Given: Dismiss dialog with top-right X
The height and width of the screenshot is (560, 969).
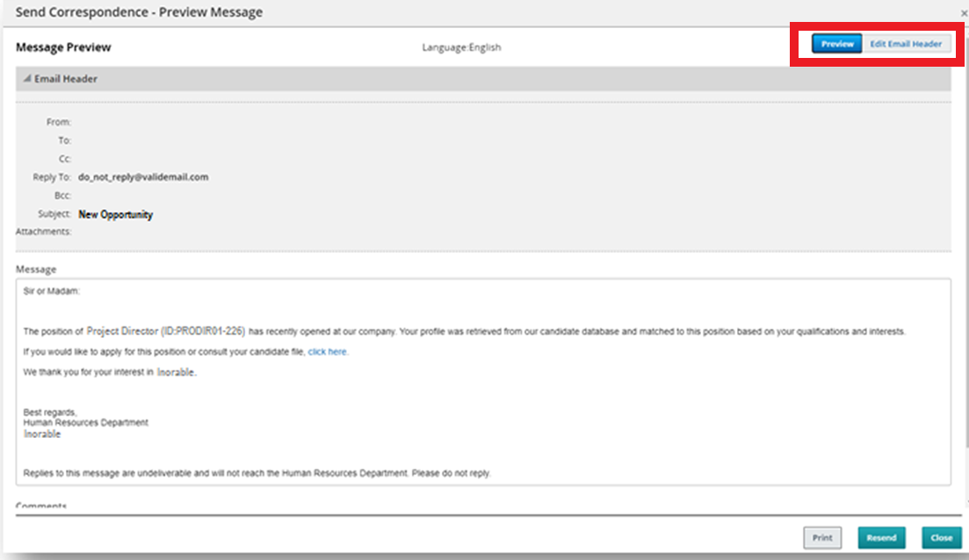Looking at the screenshot, I should click(965, 14).
